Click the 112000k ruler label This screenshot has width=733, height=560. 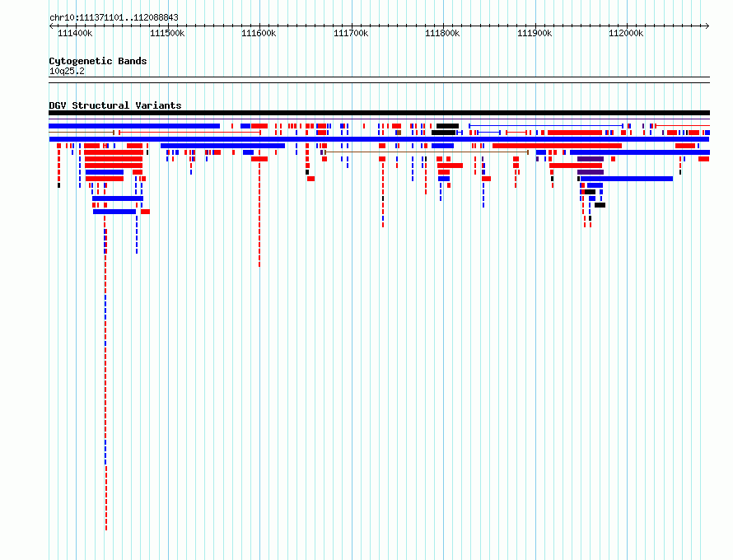tap(626, 34)
